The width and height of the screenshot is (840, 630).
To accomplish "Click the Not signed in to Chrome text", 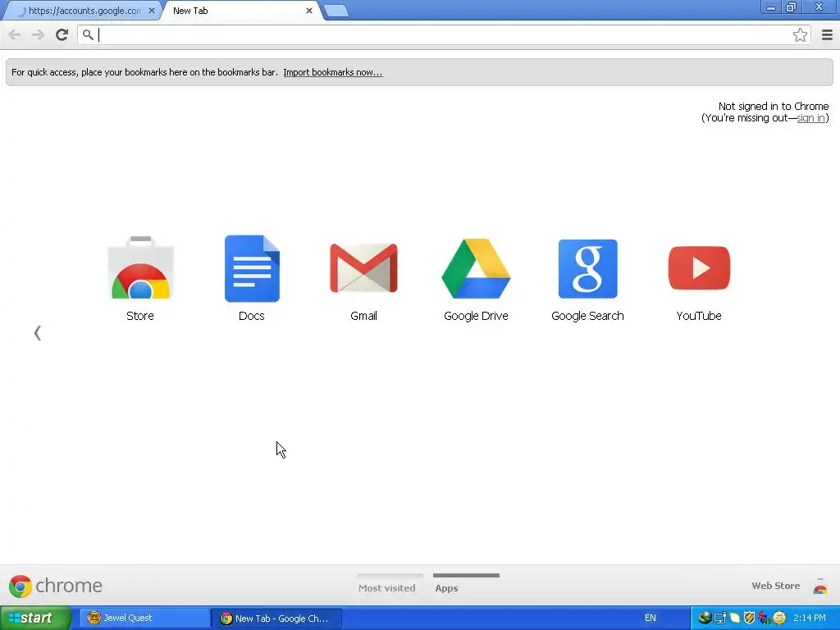I will [x=773, y=106].
